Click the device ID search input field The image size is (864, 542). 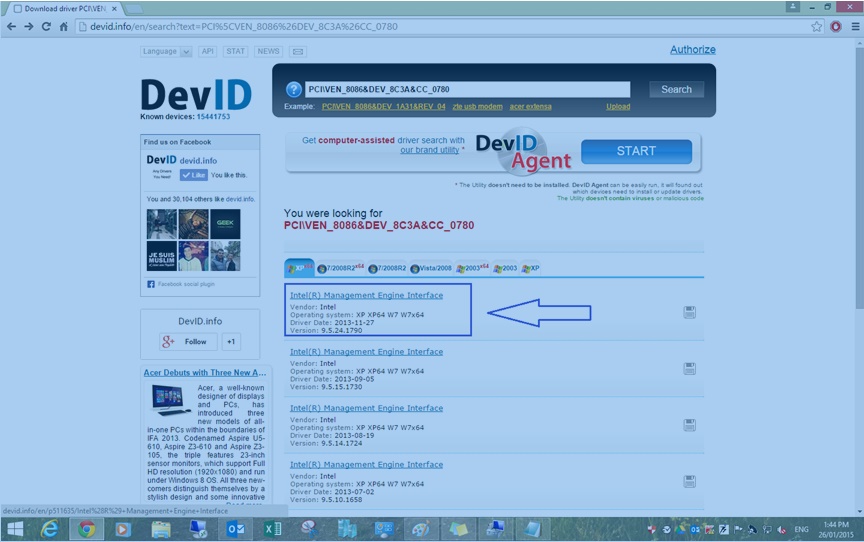click(x=467, y=89)
